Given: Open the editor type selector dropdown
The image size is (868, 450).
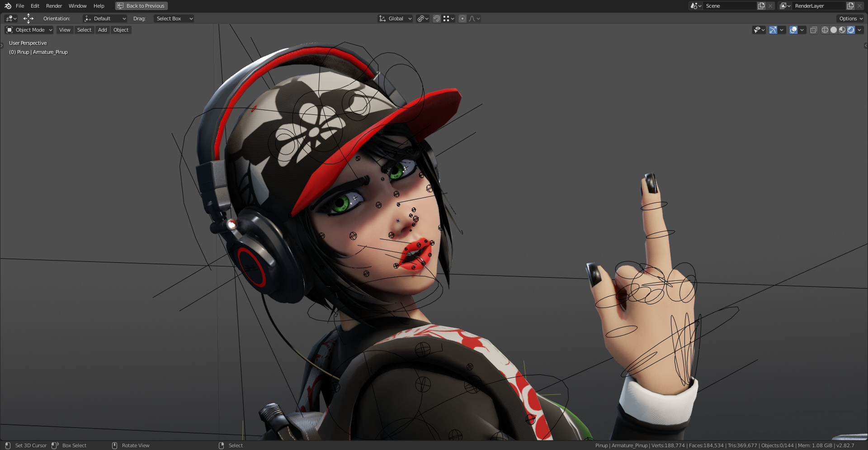Looking at the screenshot, I should [x=11, y=19].
